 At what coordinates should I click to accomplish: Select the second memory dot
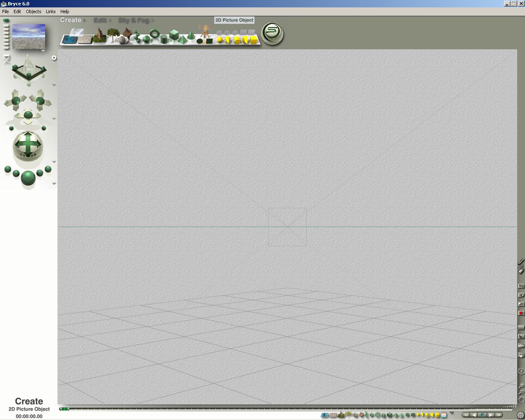6,25
